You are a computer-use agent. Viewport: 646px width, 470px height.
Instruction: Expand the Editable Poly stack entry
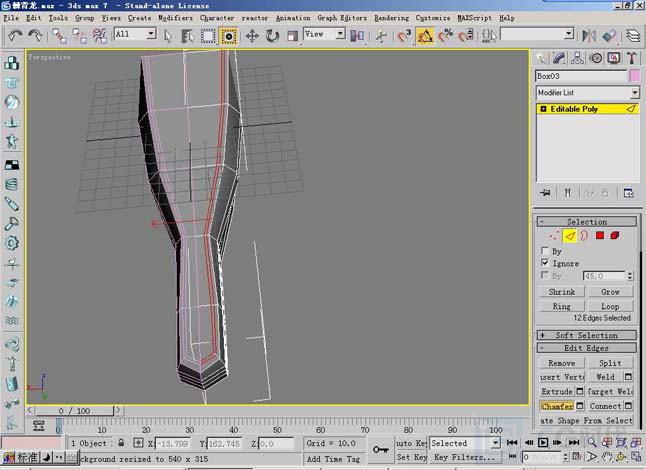543,109
